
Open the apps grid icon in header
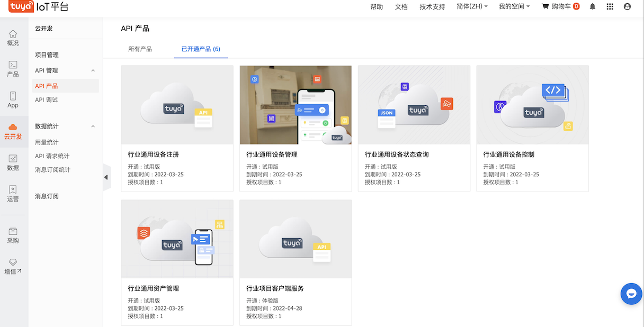pyautogui.click(x=610, y=7)
